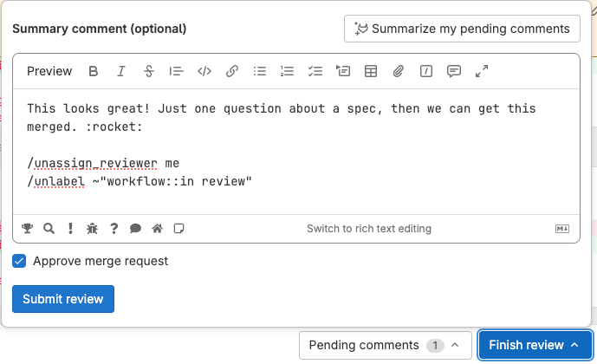The image size is (597, 364).
Task: Apply strikethrough formatting
Action: click(149, 72)
